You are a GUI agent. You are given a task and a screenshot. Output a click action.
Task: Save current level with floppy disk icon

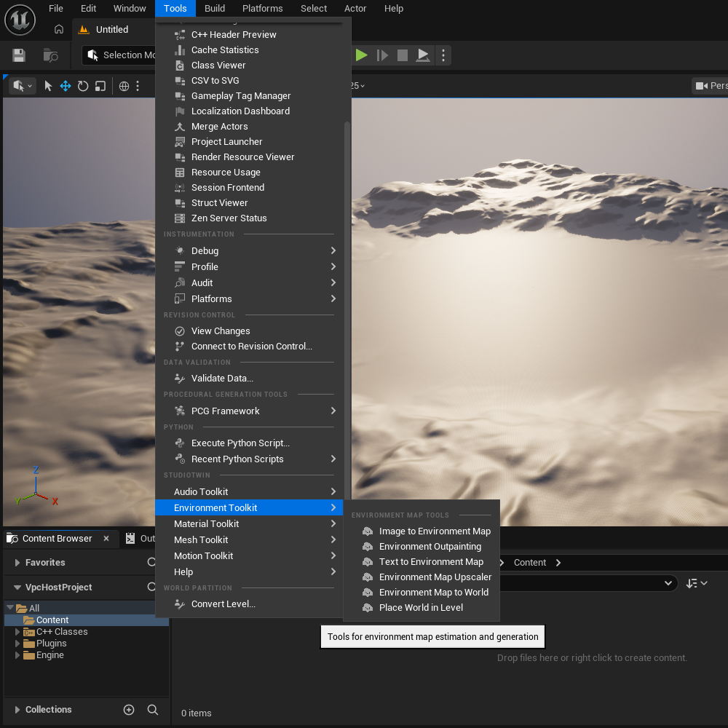19,55
